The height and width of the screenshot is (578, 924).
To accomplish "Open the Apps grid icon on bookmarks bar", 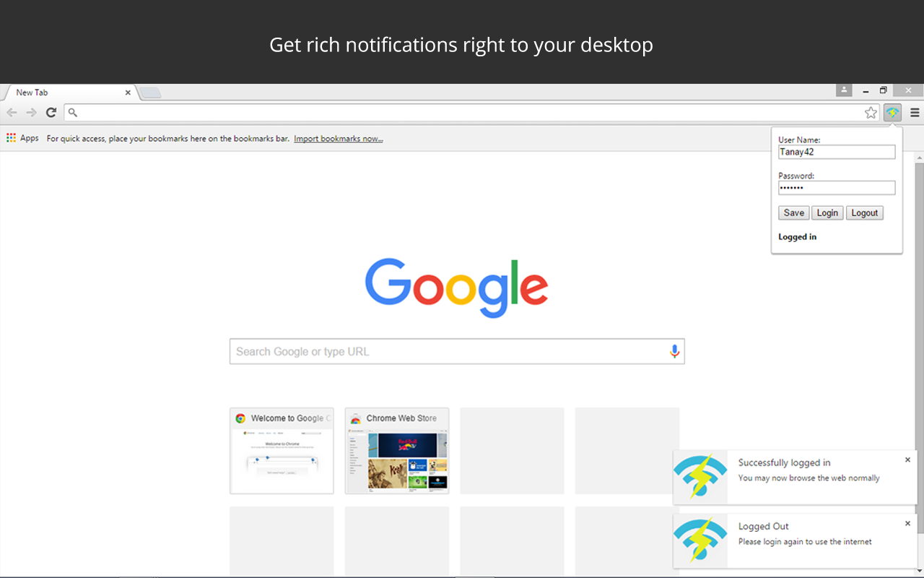I will click(11, 137).
